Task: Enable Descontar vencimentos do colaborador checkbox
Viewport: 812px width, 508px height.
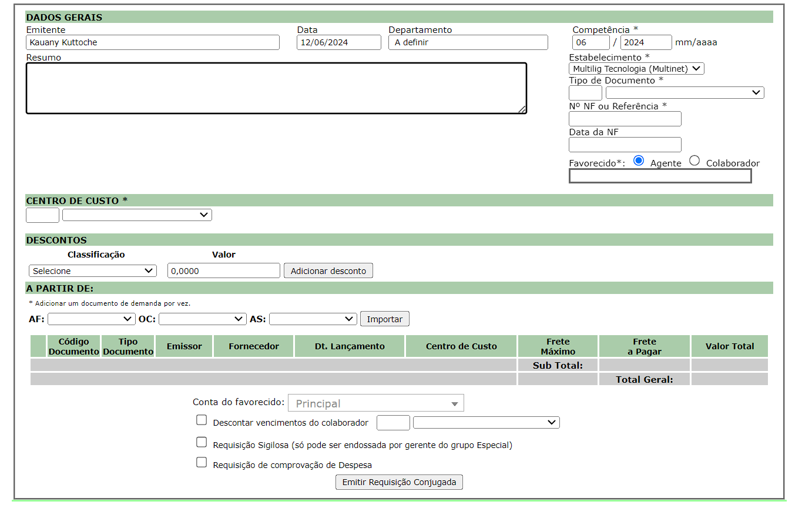Action: click(202, 420)
